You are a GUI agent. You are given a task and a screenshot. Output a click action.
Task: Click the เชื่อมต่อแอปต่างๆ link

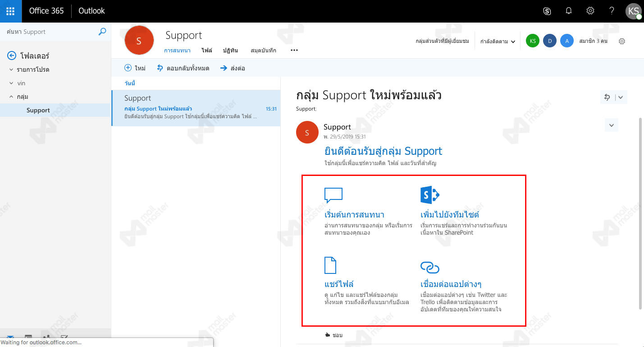click(x=451, y=284)
